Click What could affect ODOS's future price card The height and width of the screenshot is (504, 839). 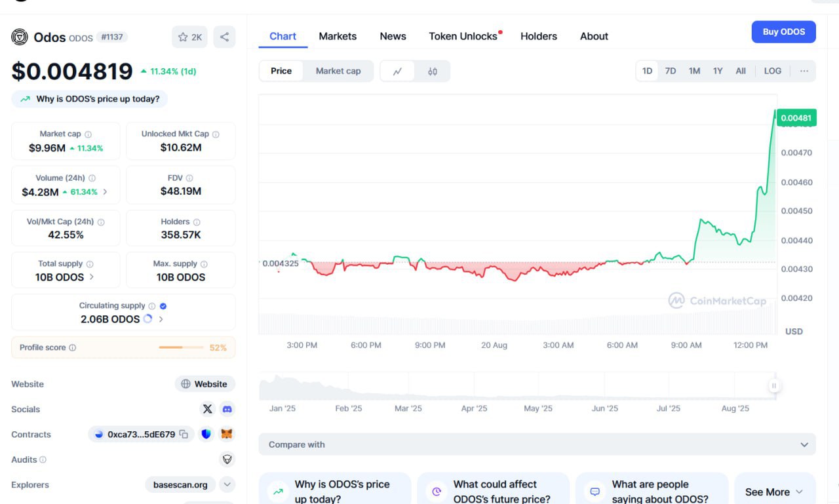click(x=493, y=490)
